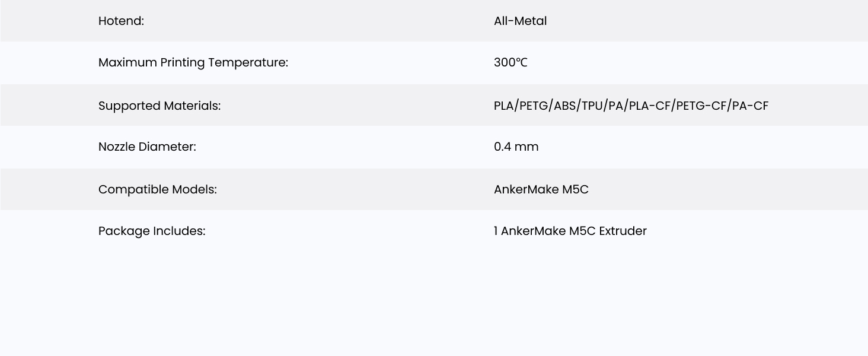Screen dimensions: 868x356
Task: Select the supported materials list text
Action: 630,106
